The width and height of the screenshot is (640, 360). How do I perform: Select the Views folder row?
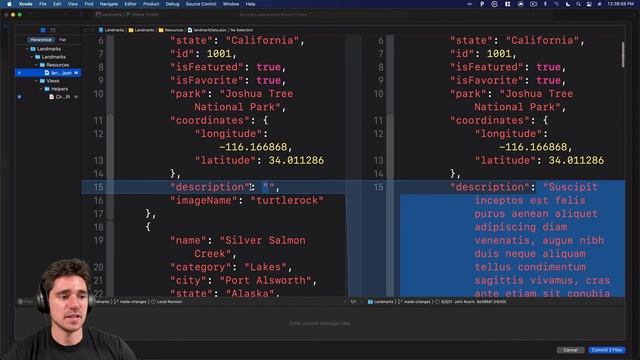(49, 81)
